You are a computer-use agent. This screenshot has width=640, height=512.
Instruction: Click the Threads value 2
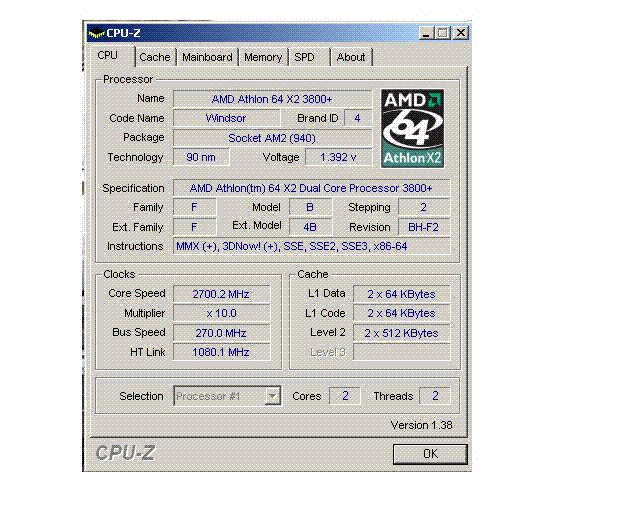(435, 396)
